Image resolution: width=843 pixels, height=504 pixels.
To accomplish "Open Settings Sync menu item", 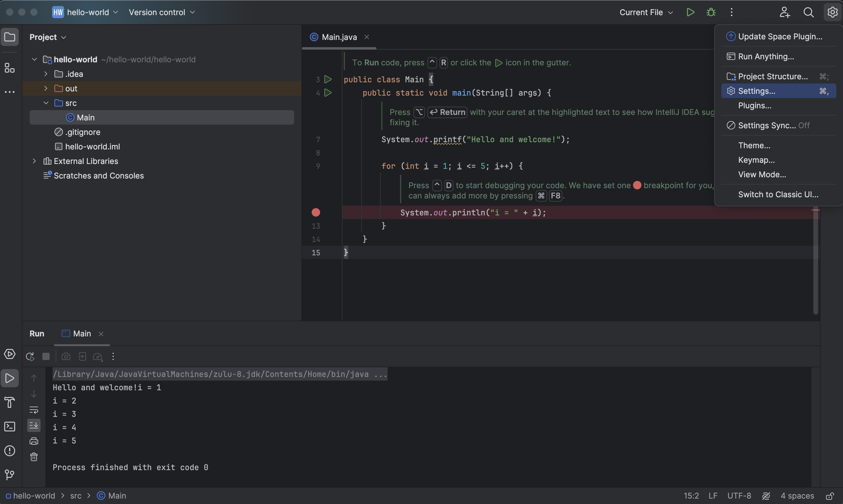I will pos(779,125).
